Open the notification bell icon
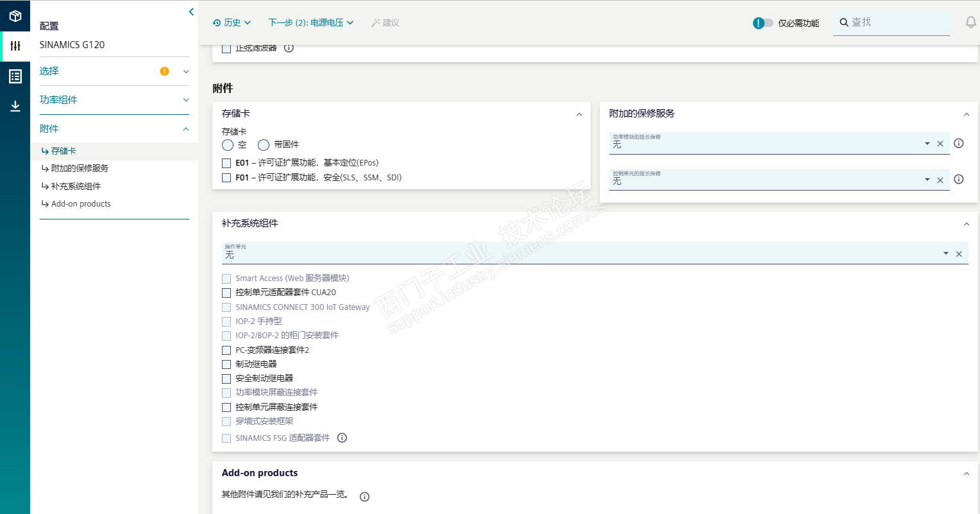 click(x=971, y=22)
